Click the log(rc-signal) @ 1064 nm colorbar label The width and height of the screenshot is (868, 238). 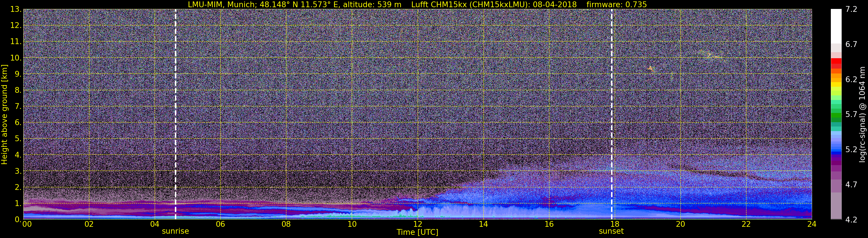[x=863, y=115]
